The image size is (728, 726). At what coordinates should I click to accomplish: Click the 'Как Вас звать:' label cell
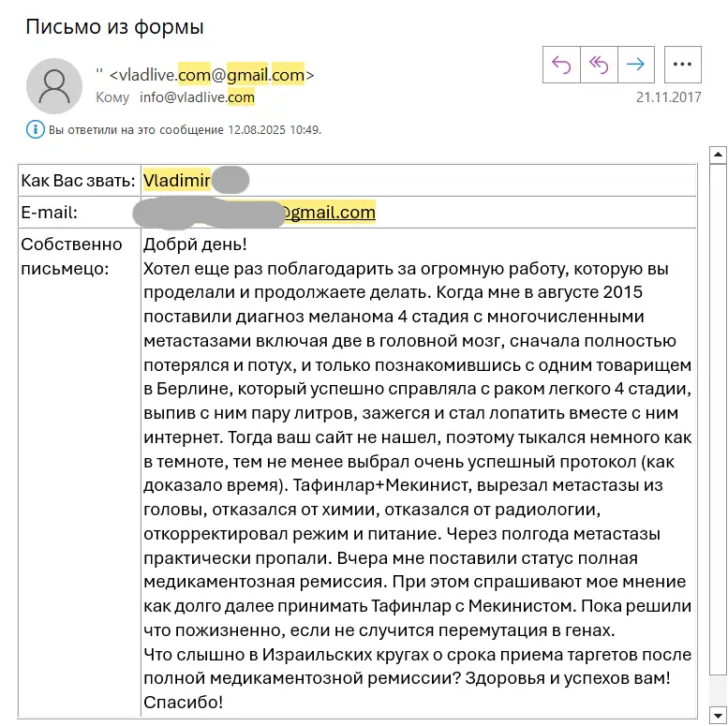coord(80,180)
